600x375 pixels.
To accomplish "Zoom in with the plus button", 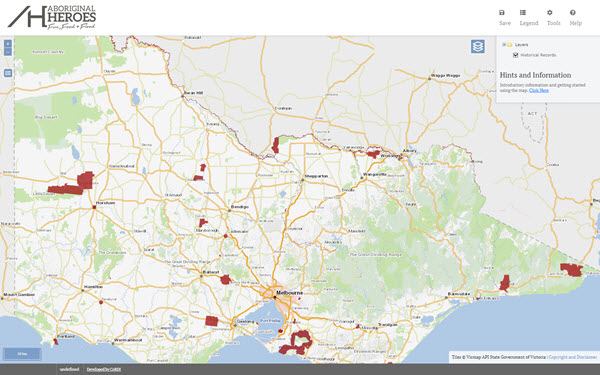I will [x=8, y=44].
